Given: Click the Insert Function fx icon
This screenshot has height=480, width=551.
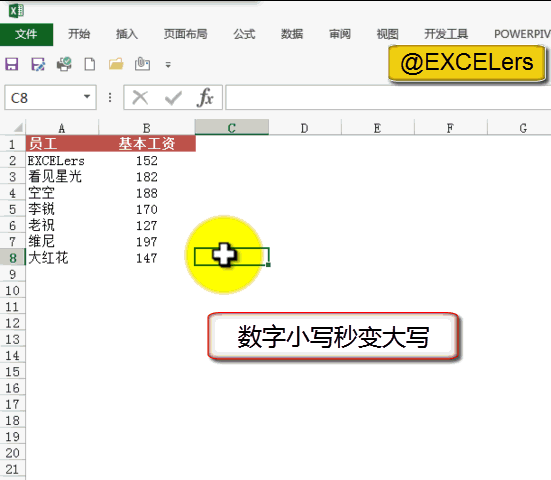Looking at the screenshot, I should click(206, 97).
